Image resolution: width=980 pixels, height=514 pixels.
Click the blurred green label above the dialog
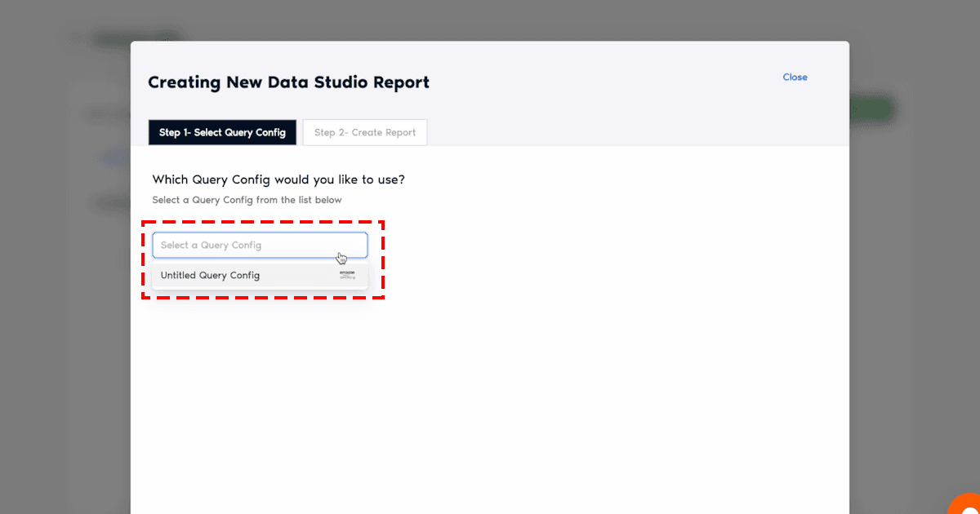tap(135, 38)
